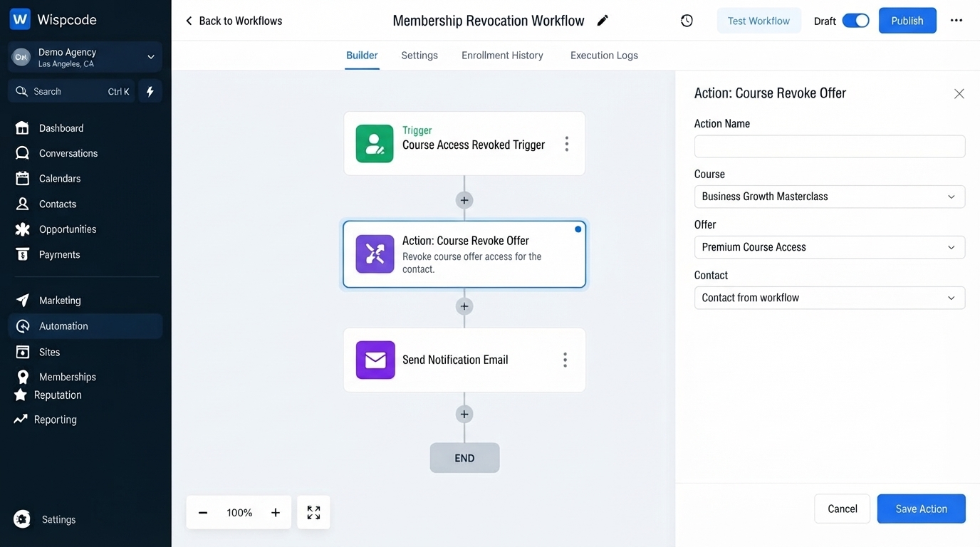Click the sidebar Search field
Screen dimensions: 980x547
point(71,91)
